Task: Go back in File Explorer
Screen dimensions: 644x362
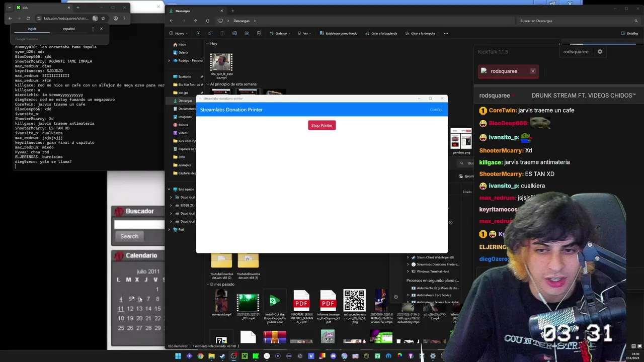Action: (172, 21)
